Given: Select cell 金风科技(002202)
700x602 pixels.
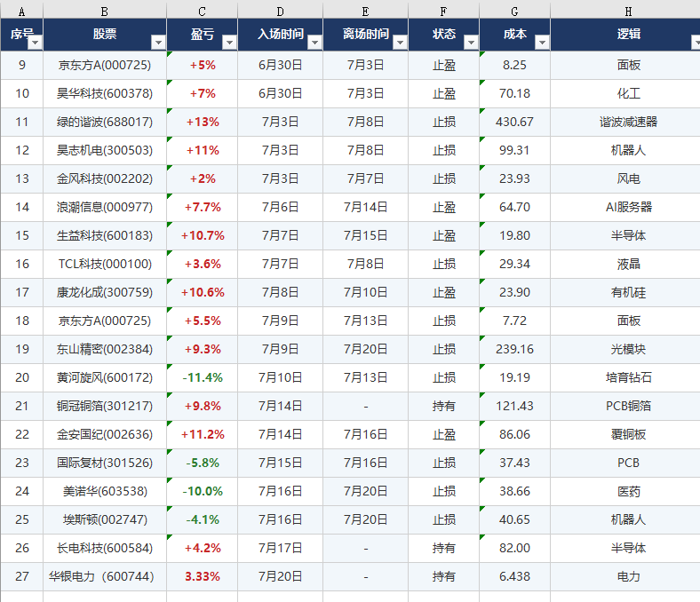Looking at the screenshot, I should tap(105, 178).
